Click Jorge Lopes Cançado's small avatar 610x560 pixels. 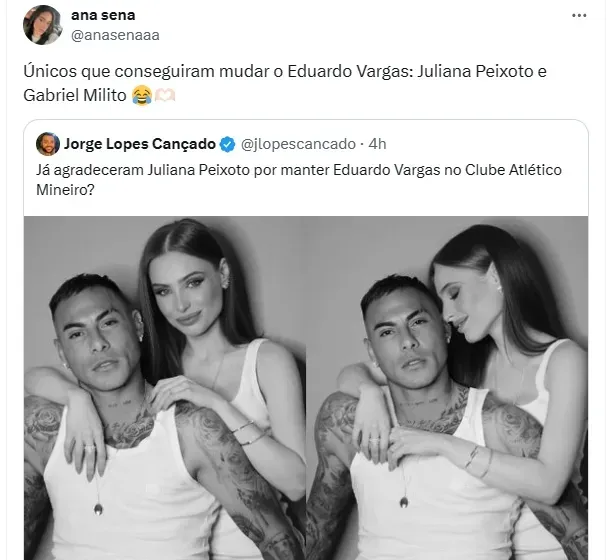(x=47, y=144)
